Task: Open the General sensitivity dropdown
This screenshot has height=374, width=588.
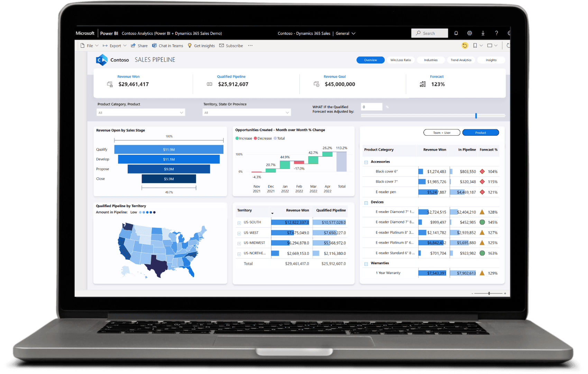Action: click(346, 33)
